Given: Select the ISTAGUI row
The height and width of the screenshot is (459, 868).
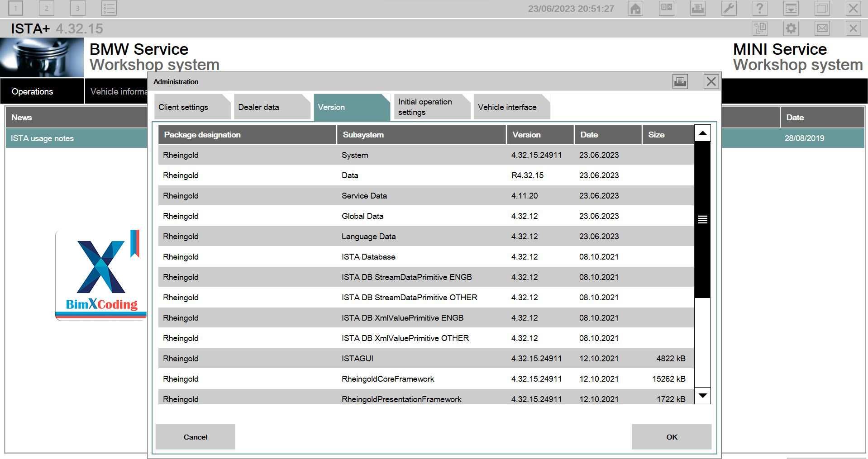Looking at the screenshot, I should point(426,359).
